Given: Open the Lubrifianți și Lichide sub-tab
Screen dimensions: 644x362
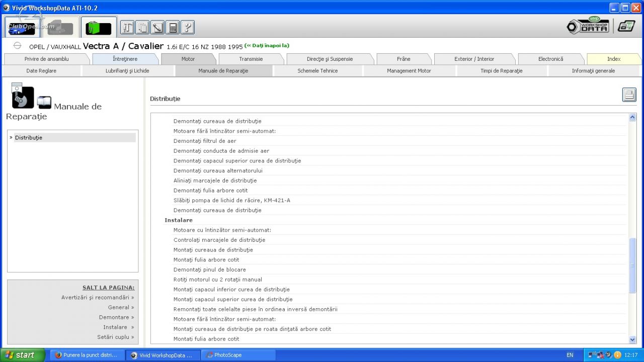Looking at the screenshot, I should [127, 71].
